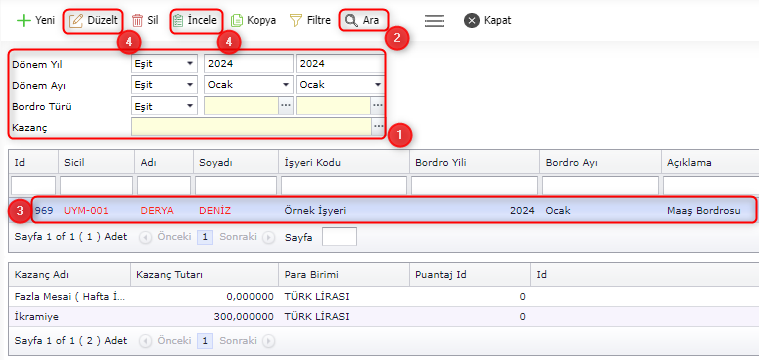Click upper grid Önceki page button
This screenshot has height=360, width=759.
pos(166,237)
